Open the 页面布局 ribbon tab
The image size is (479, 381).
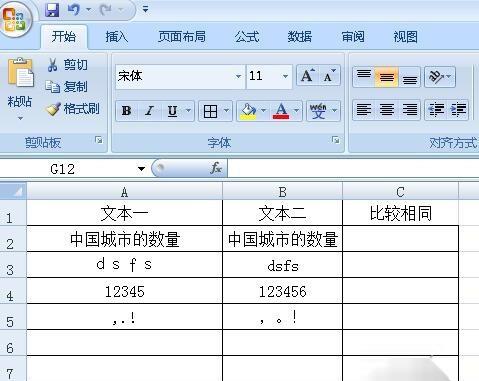pos(182,36)
